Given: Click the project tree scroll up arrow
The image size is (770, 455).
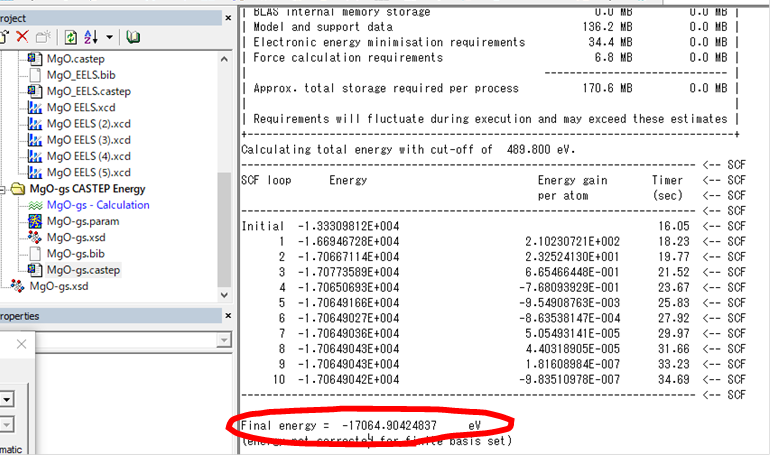Looking at the screenshot, I should (x=224, y=59).
